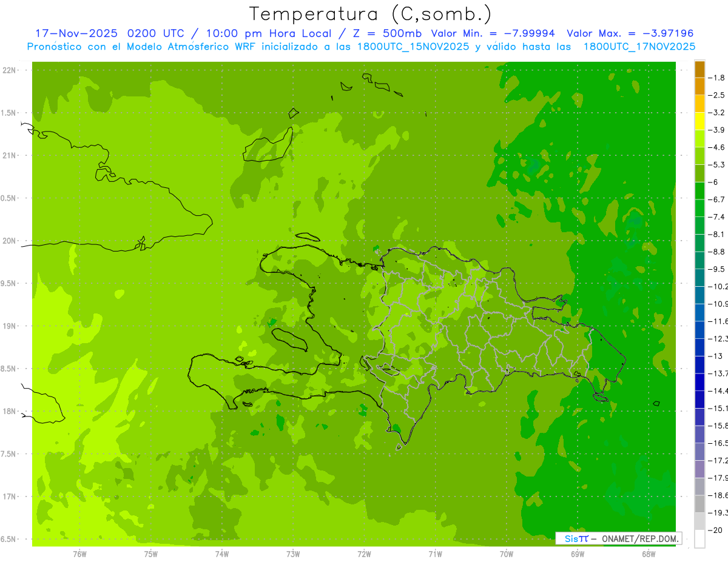The width and height of the screenshot is (728, 562).
Task: Click the '-11.6' colorbar value
Action: pyautogui.click(x=718, y=321)
